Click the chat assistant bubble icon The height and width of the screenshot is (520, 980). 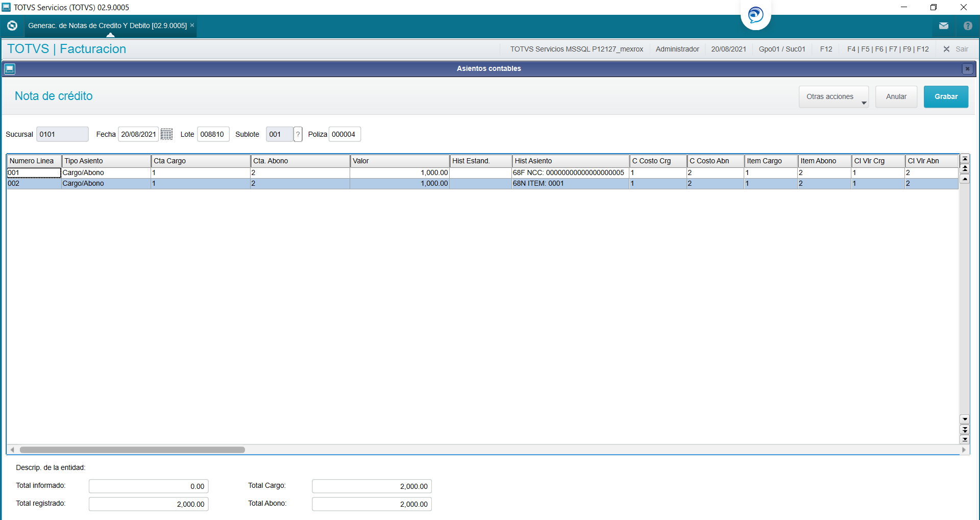(x=755, y=14)
